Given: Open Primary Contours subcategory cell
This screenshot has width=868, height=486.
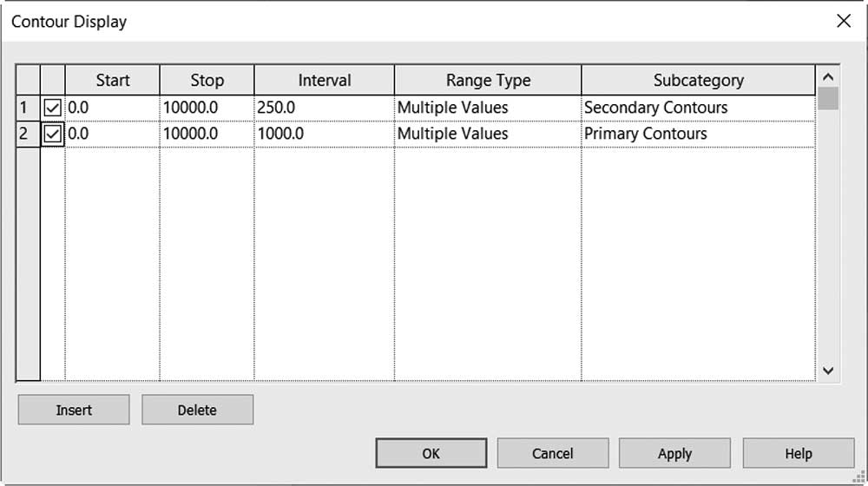Looking at the screenshot, I should coord(698,134).
